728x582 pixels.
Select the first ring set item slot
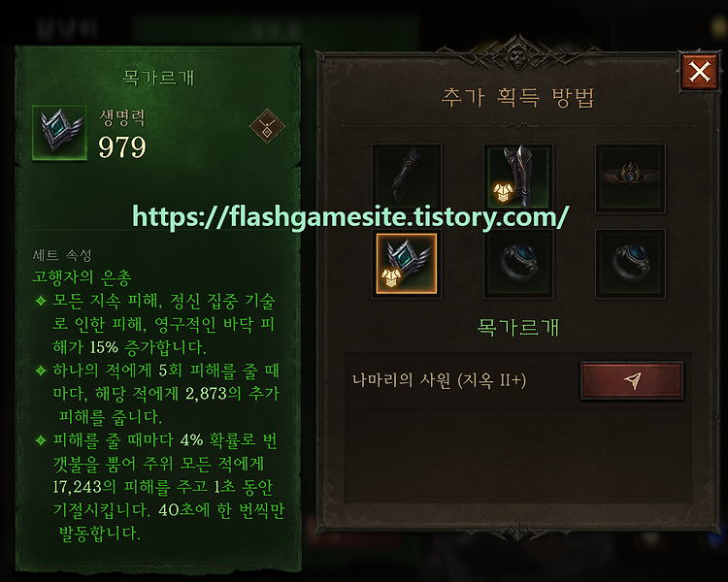[518, 264]
